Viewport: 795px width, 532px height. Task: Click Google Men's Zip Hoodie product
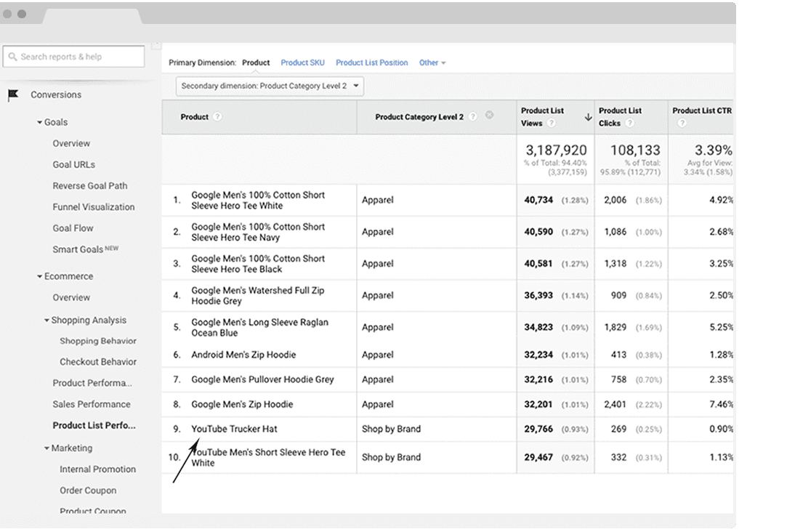(243, 404)
